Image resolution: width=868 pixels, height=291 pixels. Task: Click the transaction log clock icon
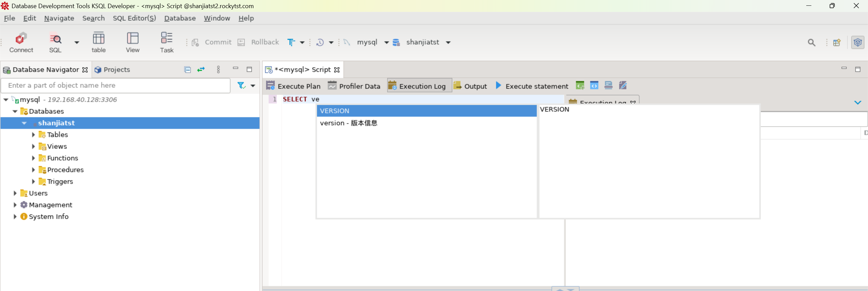pos(320,42)
